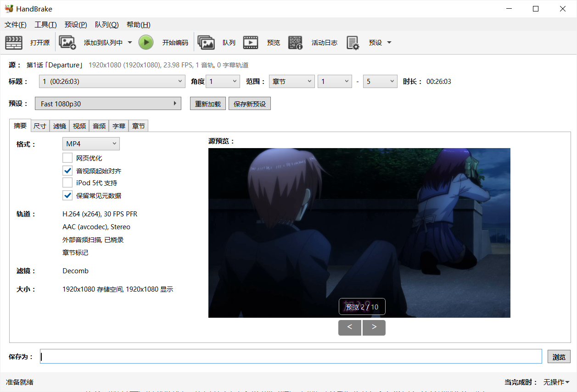Image resolution: width=577 pixels, height=392 pixels.
Task: Uncheck the 保留常见元数据 checkbox
Action: pos(67,195)
